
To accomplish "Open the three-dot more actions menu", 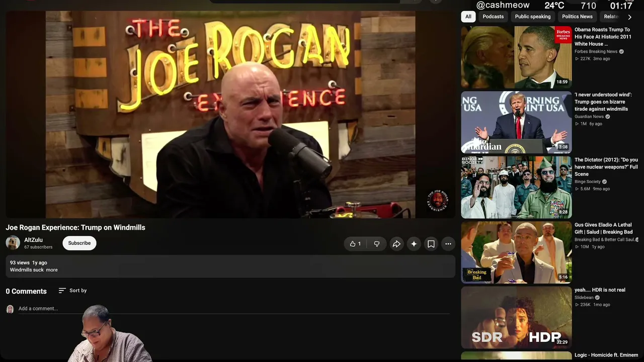I will (x=448, y=244).
